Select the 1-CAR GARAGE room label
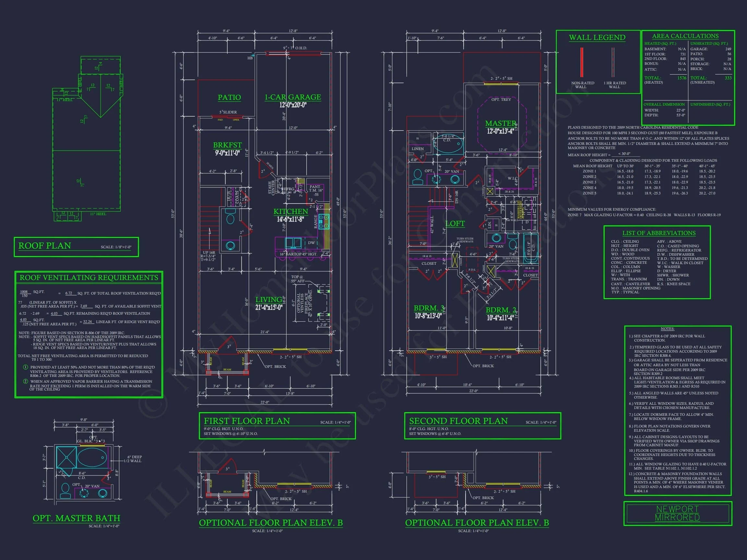 (292, 97)
